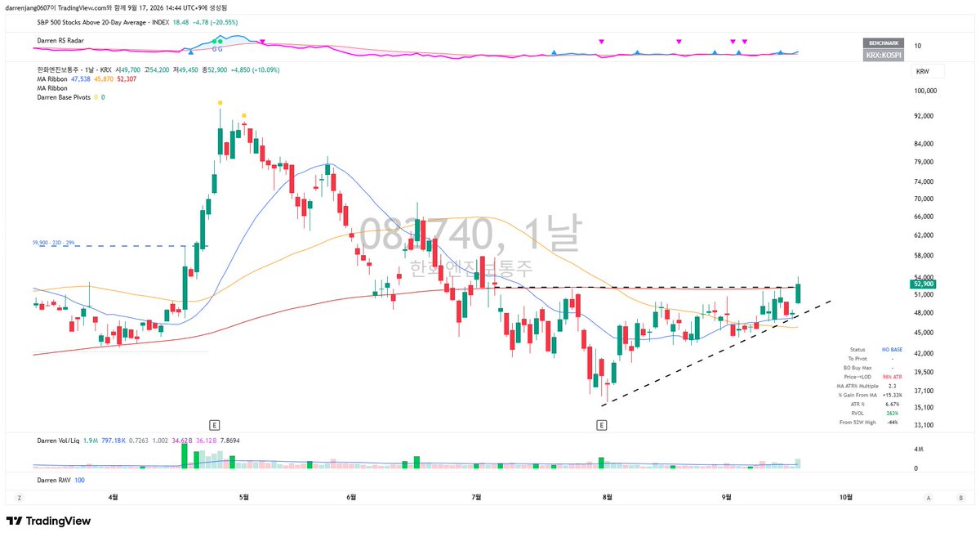Select the Darren Base Pivots indicator legend
Screen dimensions: 980x537
65,96
